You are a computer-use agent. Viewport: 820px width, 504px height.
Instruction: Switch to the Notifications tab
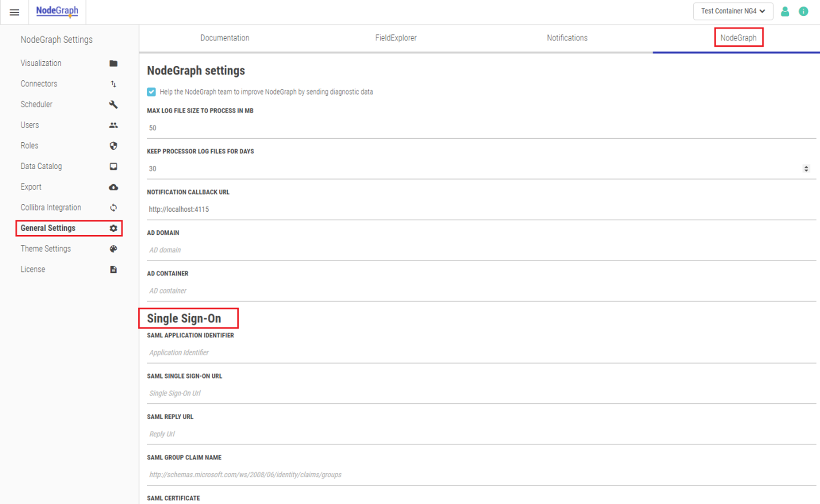pyautogui.click(x=567, y=38)
